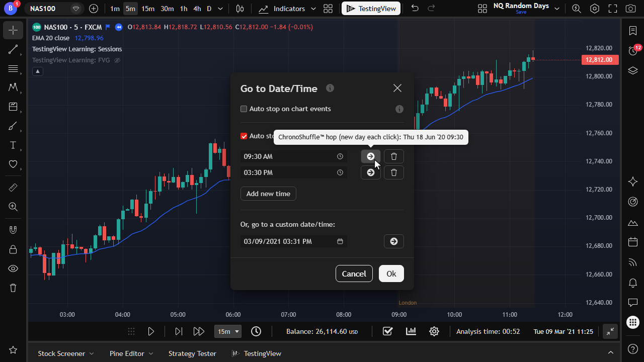
Task: Select the 1h timeframe
Action: [x=184, y=9]
